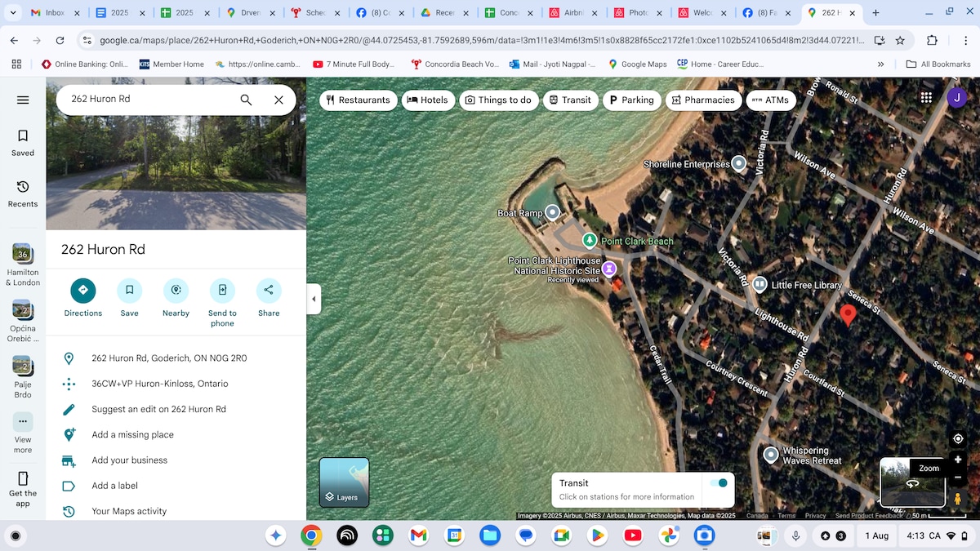The height and width of the screenshot is (551, 980).
Task: Get directions to 262 Huron Rd
Action: click(83, 298)
